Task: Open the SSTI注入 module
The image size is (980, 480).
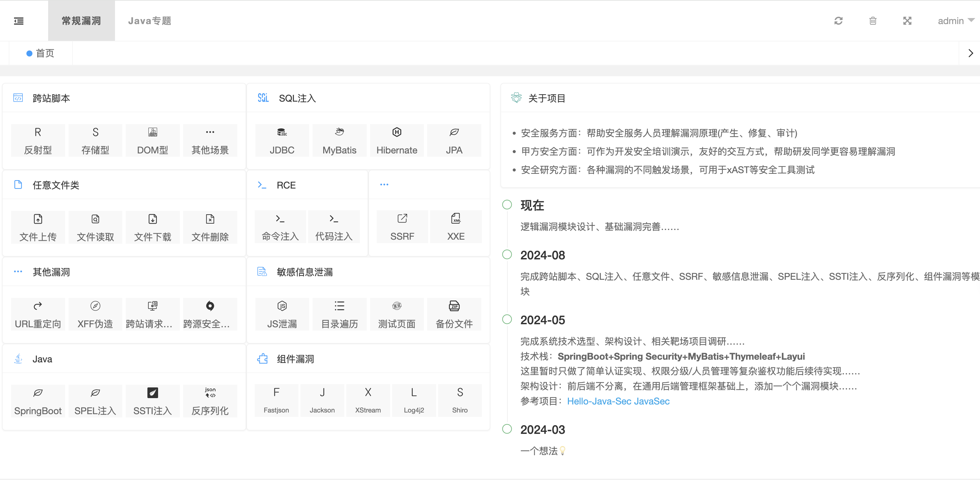Action: click(x=152, y=401)
